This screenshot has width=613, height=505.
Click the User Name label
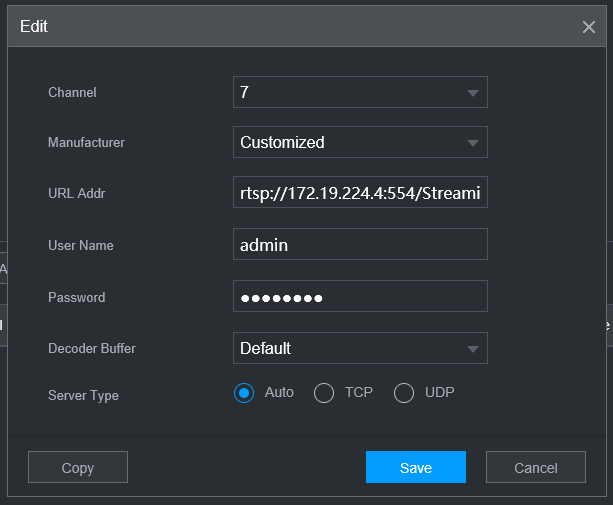(x=81, y=245)
